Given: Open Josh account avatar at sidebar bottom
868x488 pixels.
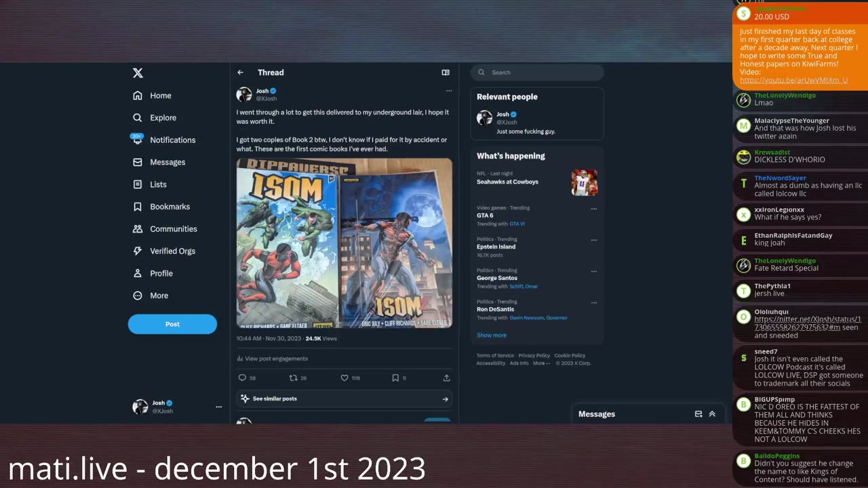Looking at the screenshot, I should coord(140,407).
